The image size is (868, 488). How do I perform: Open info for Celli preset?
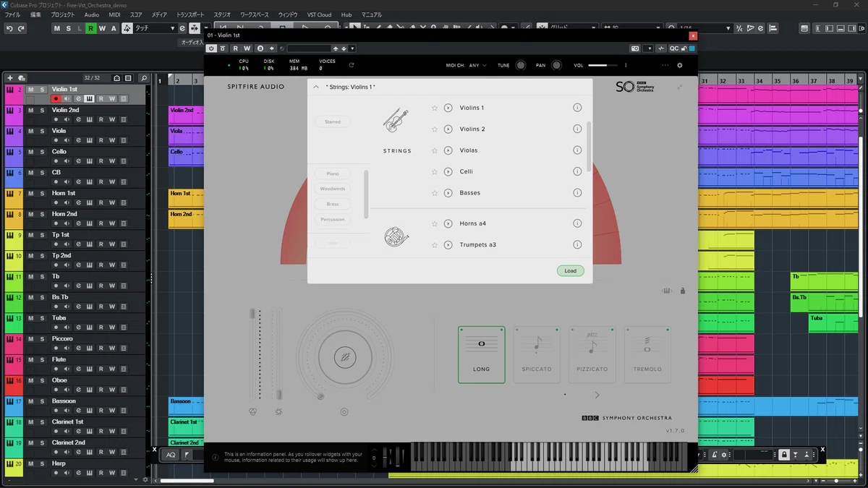point(577,171)
